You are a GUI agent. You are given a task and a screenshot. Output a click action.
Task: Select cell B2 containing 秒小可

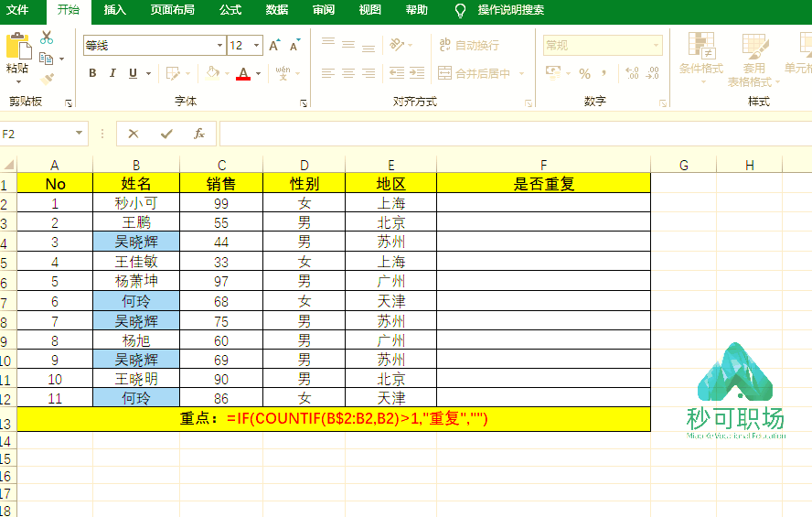(x=136, y=203)
